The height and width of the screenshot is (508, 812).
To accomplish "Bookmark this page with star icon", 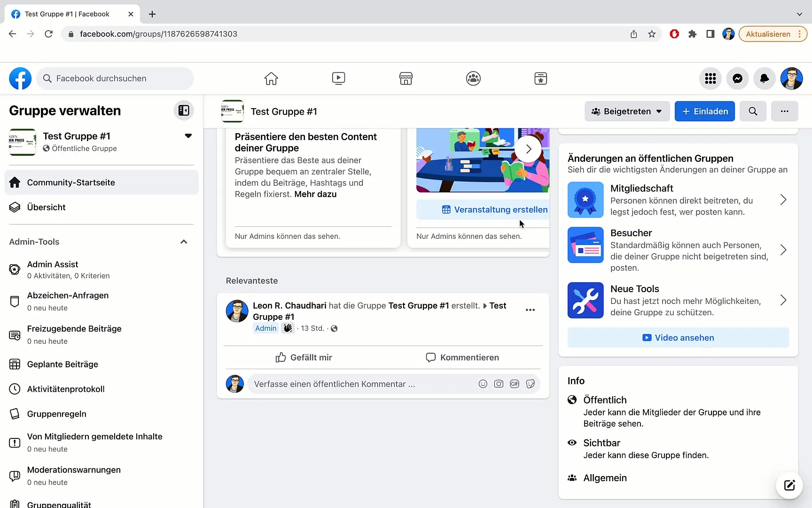I will (x=652, y=34).
